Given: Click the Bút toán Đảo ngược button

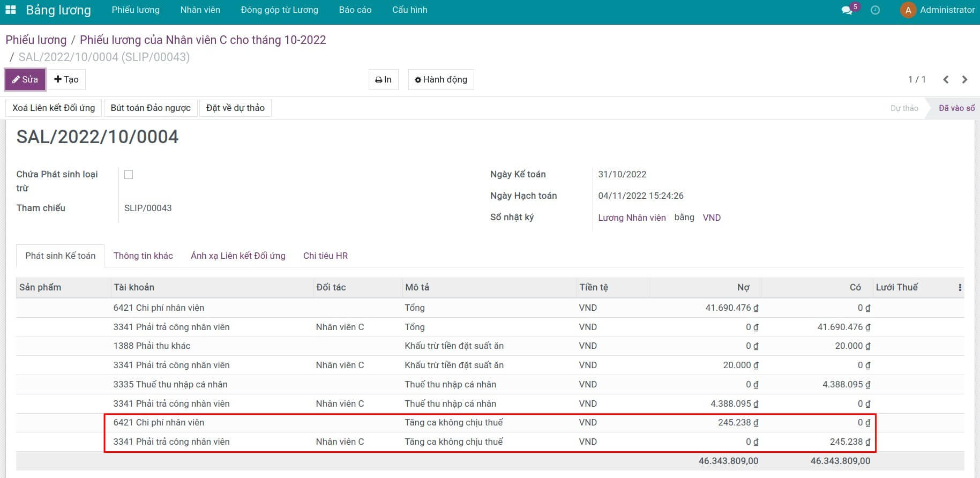Looking at the screenshot, I should pos(151,108).
